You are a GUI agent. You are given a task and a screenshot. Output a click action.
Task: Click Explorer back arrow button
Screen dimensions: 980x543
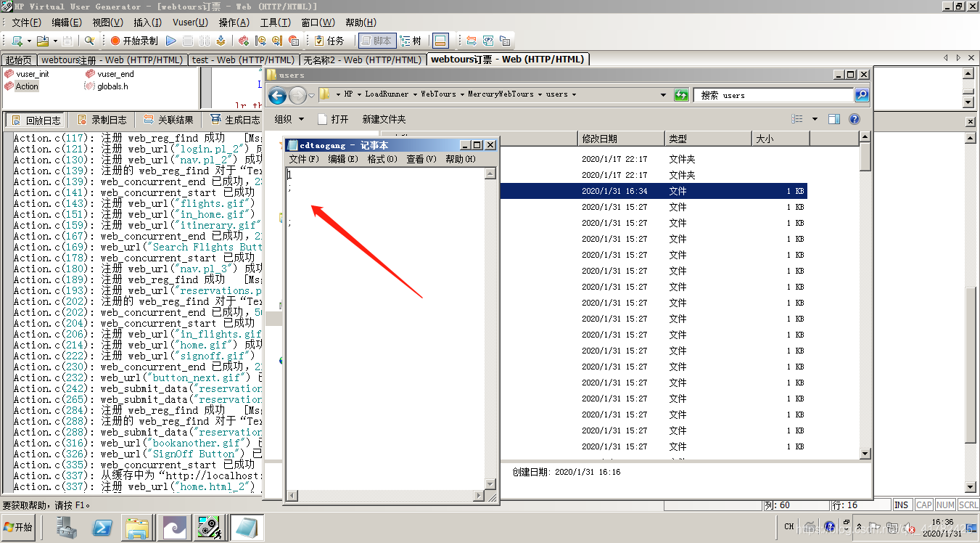(x=277, y=95)
